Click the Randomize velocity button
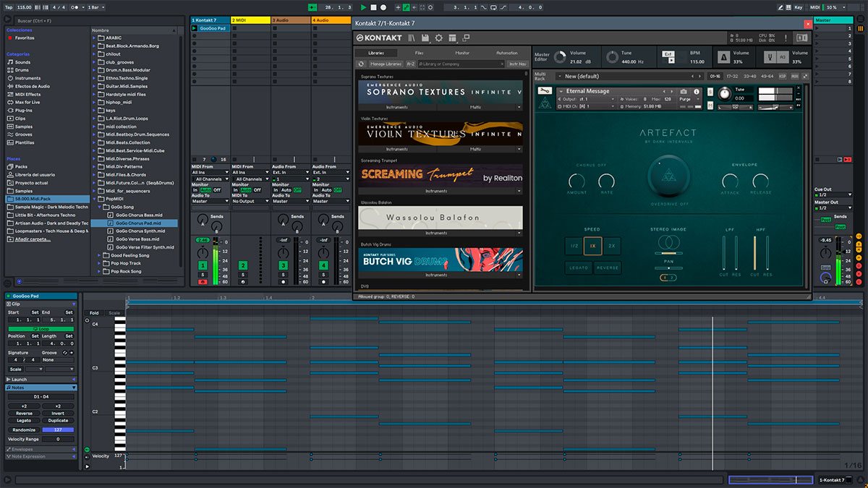868x488 pixels. coord(24,429)
